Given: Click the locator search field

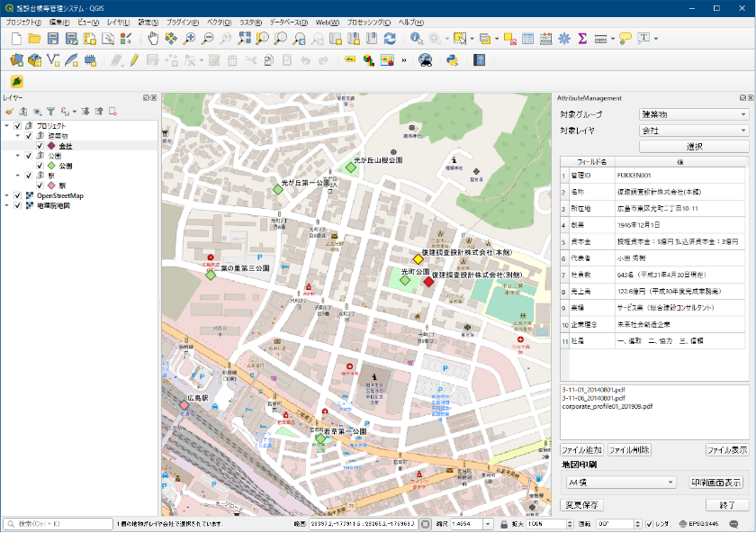Looking at the screenshot, I should pyautogui.click(x=58, y=524).
